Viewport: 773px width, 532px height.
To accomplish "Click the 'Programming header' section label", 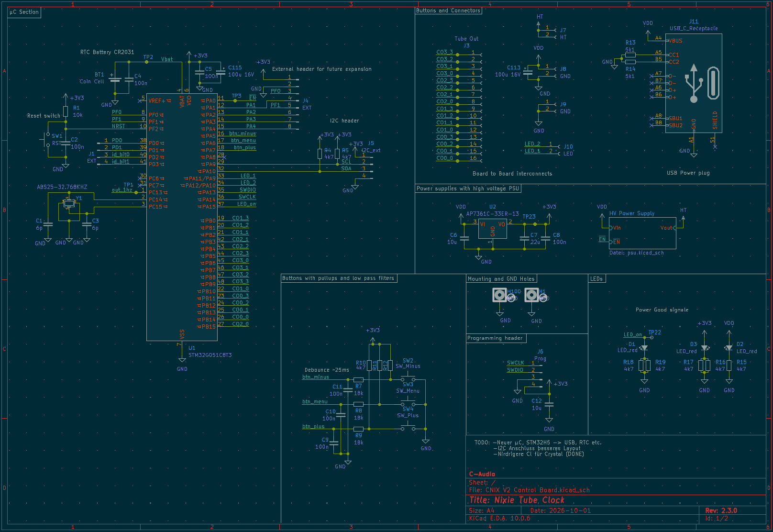I will [x=495, y=338].
